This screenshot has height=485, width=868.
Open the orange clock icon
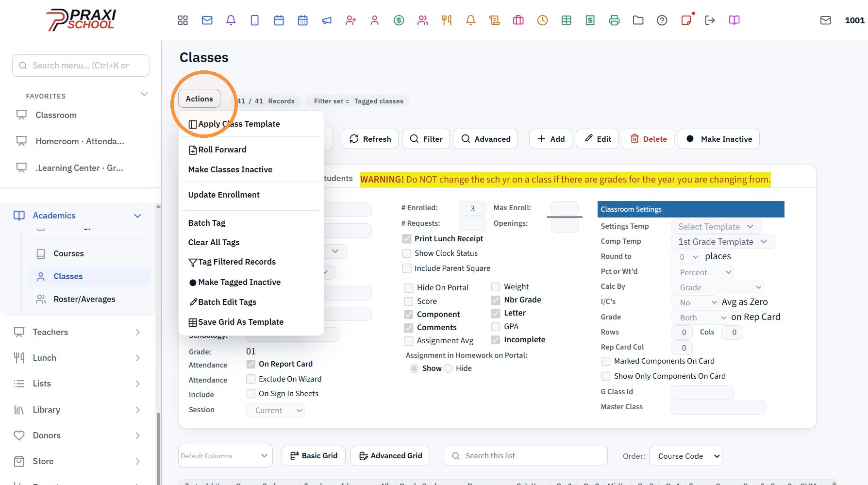543,20
